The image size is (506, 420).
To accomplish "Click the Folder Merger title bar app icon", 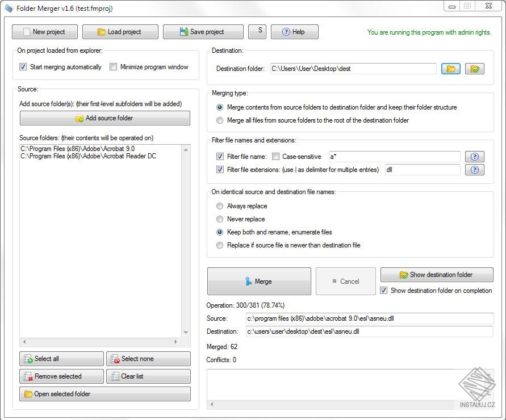I will click(x=9, y=8).
